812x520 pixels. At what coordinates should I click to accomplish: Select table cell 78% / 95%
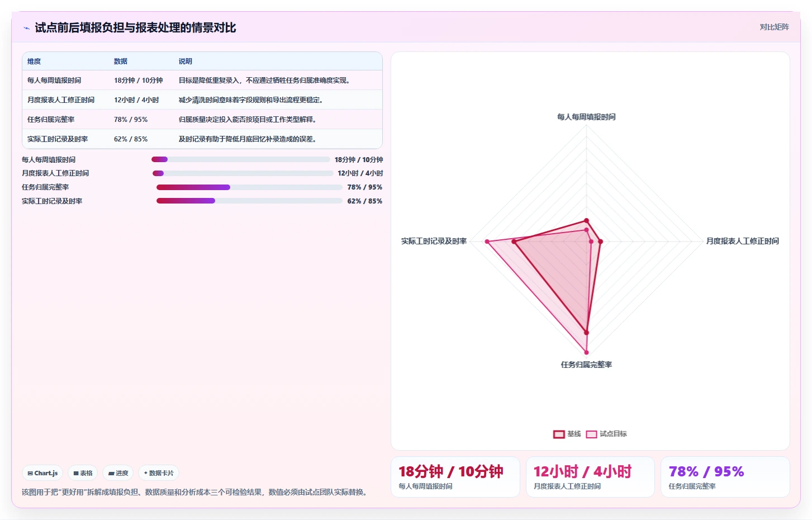coord(131,120)
